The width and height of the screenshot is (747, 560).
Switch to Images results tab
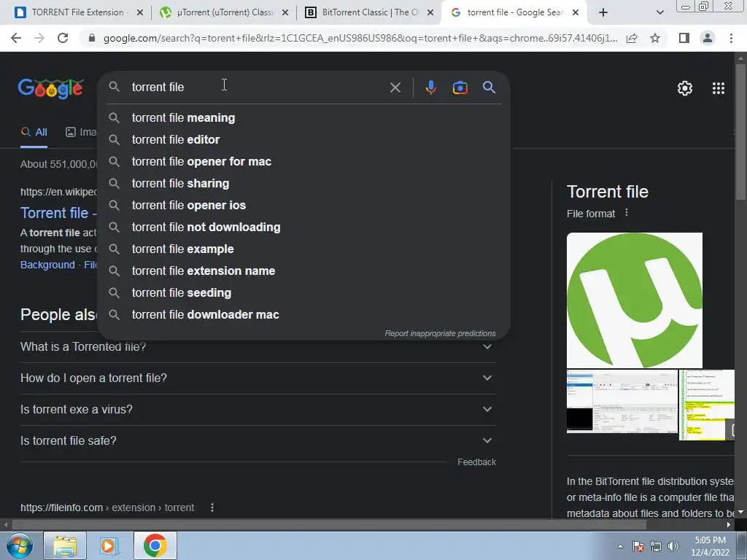tap(81, 133)
